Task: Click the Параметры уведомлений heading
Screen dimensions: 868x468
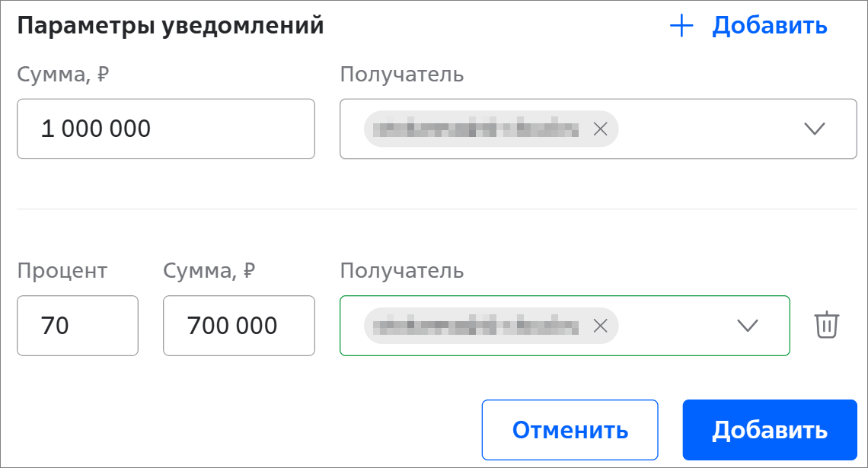Action: (x=171, y=26)
